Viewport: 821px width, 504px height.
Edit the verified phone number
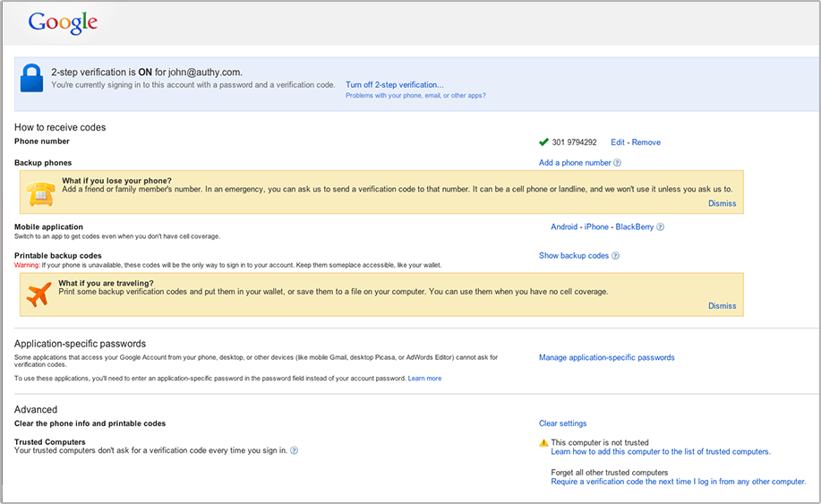point(618,142)
